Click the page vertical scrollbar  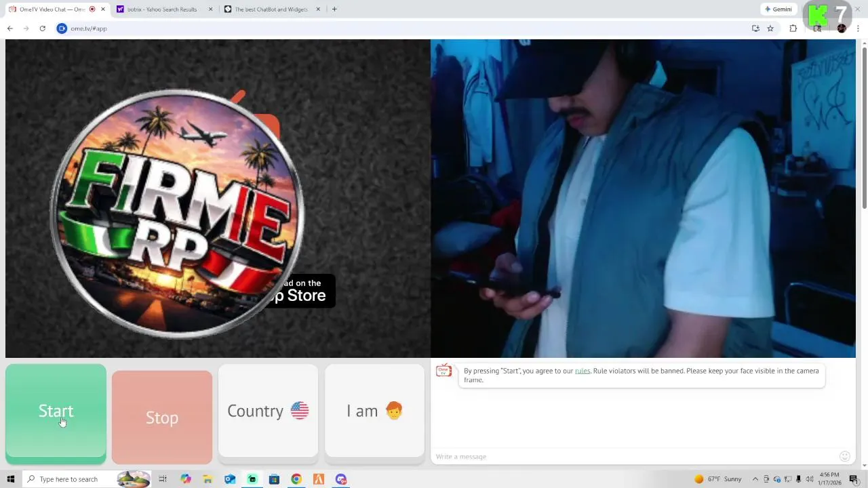864,129
